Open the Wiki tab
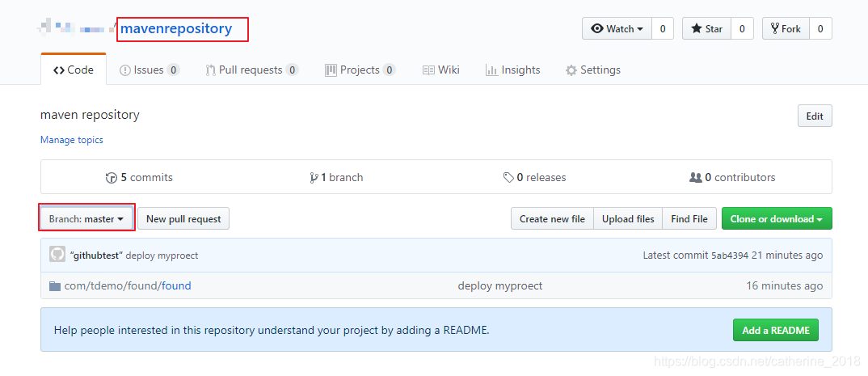Viewport: 868px width, 376px height. click(440, 70)
